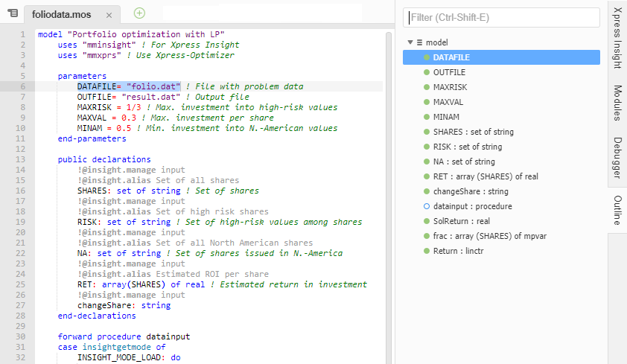Click the hollow circle icon beside datainput
627x364 pixels.
[427, 206]
